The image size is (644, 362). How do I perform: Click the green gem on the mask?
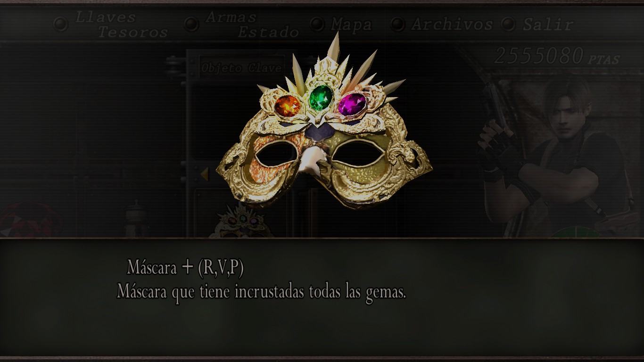(321, 97)
